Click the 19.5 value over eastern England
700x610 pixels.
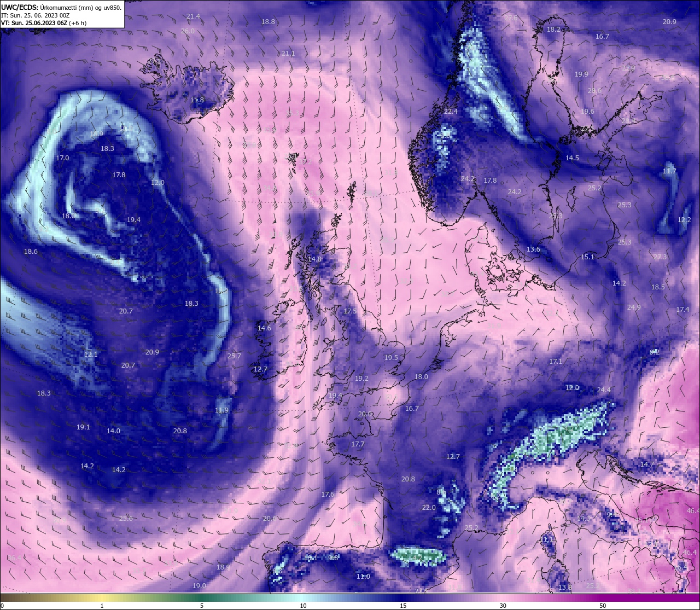click(391, 357)
